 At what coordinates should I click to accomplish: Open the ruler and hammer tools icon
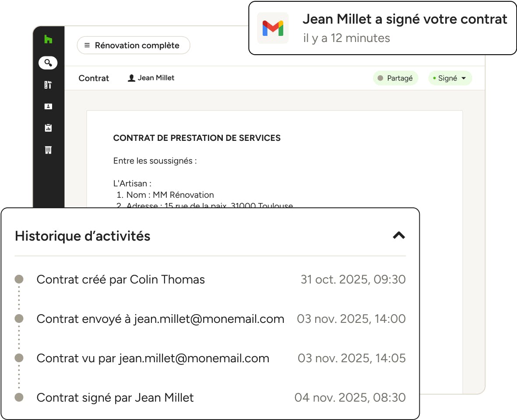click(x=48, y=85)
